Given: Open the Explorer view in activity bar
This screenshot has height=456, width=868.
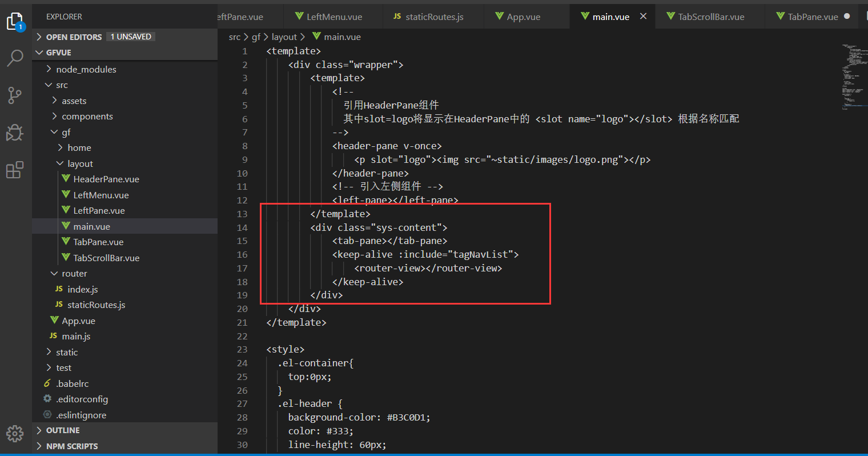Looking at the screenshot, I should pos(15,22).
